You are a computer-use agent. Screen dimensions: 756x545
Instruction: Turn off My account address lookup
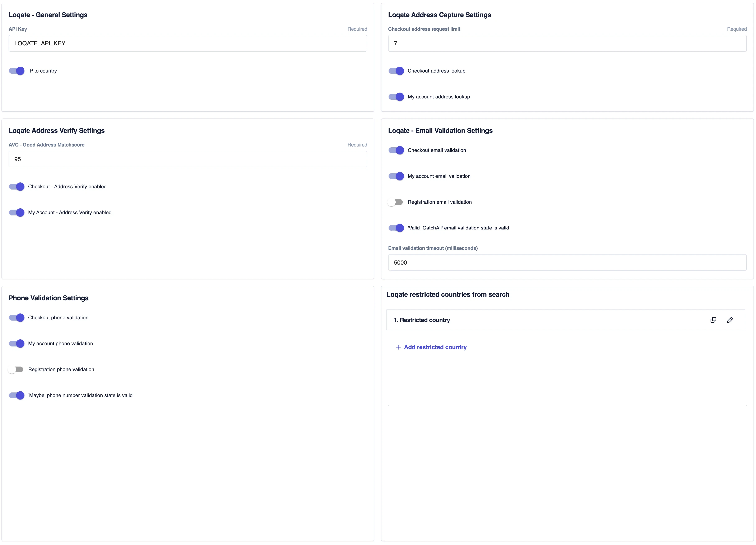tap(396, 97)
